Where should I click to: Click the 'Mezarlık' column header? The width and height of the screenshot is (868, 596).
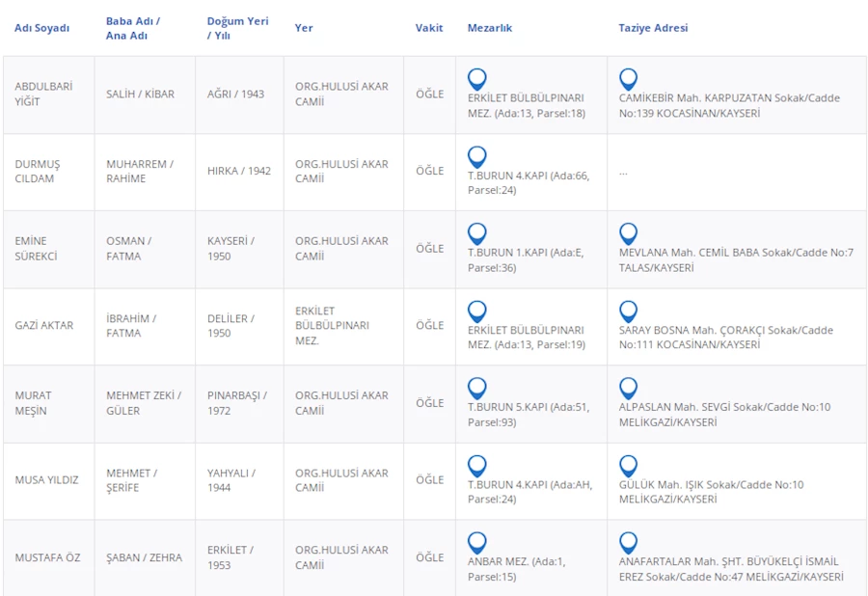click(490, 28)
